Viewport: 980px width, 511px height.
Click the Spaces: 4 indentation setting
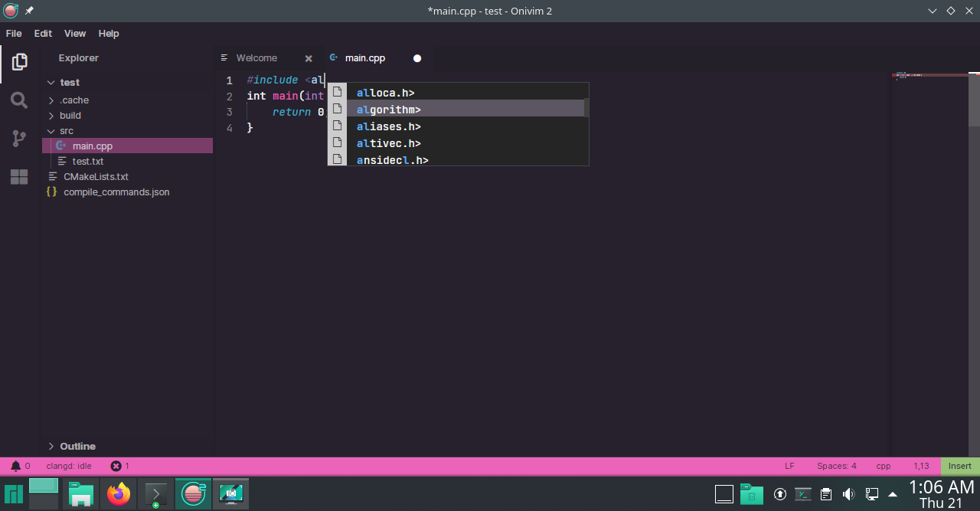[x=836, y=465]
